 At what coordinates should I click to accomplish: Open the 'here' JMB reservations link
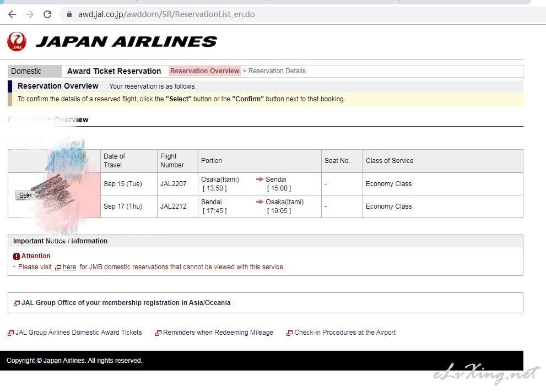[69, 267]
